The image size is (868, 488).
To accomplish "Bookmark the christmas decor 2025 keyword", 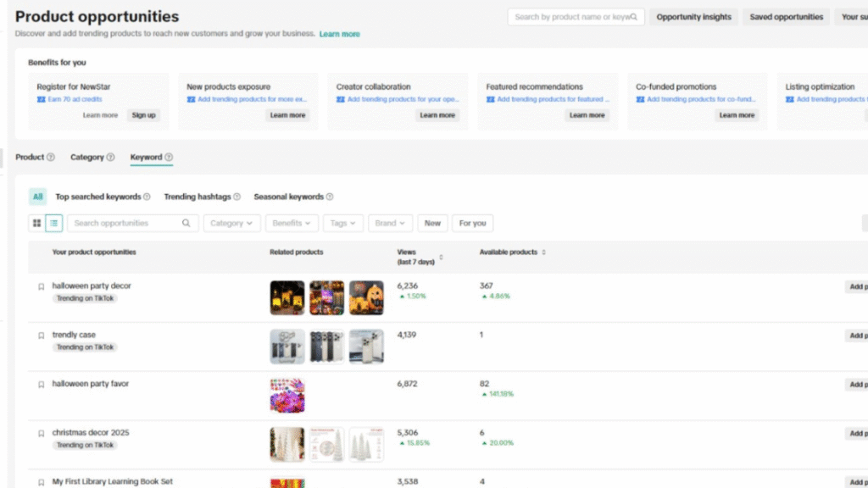I will point(41,433).
